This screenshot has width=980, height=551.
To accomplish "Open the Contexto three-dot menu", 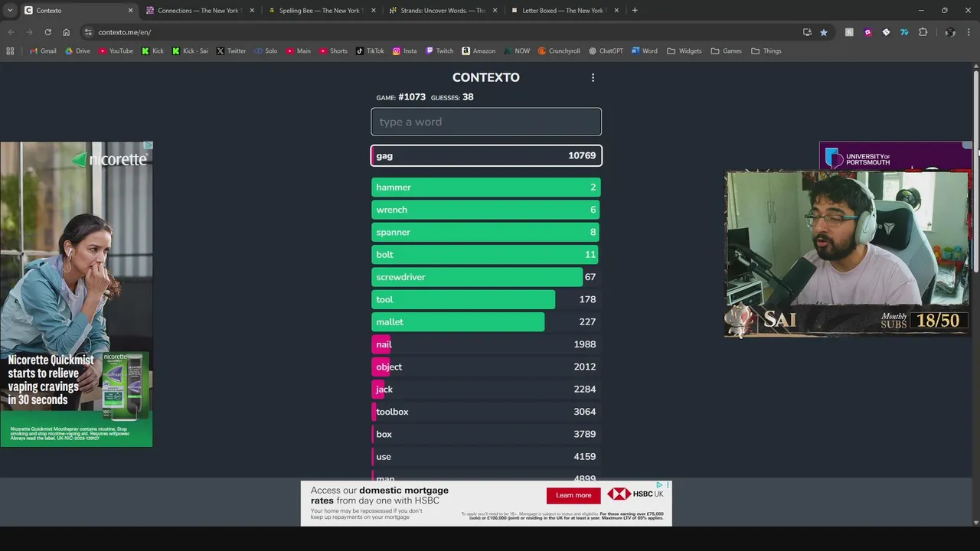I will tap(593, 77).
